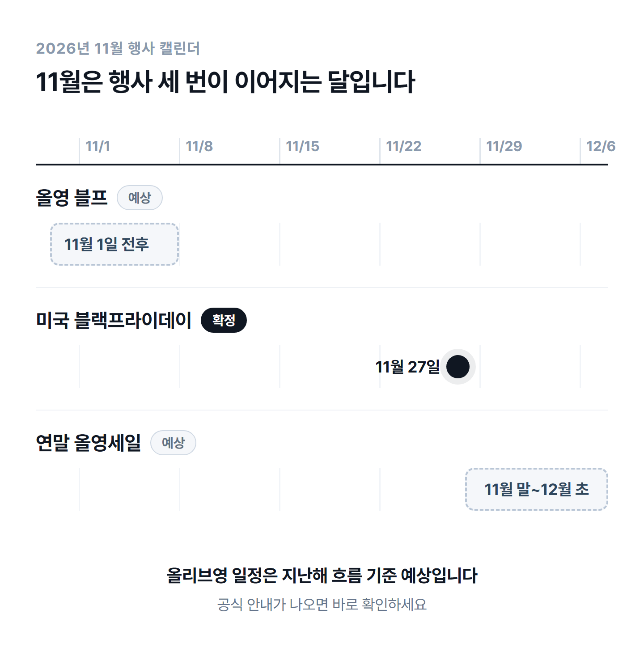Click the 11/15 date tick label
The width and height of the screenshot is (644, 652).
coord(302,146)
